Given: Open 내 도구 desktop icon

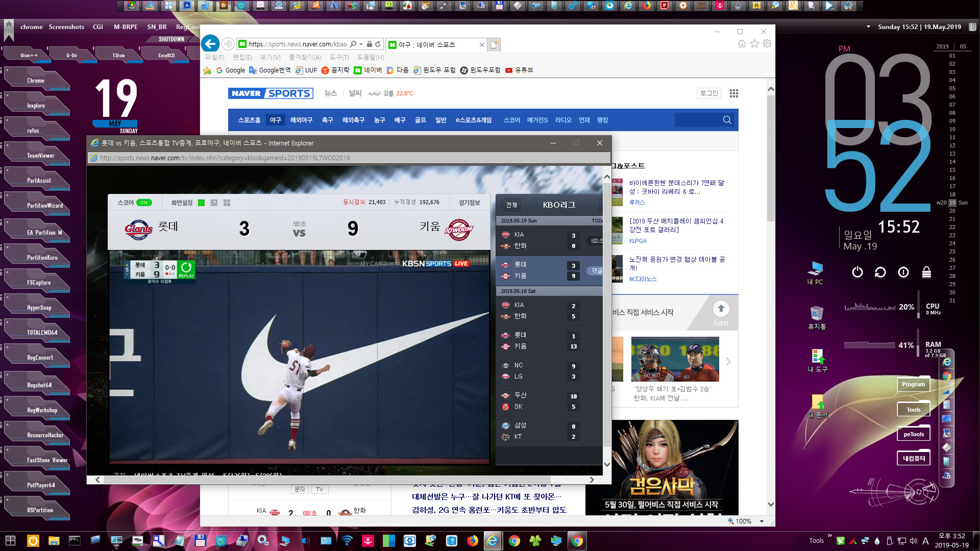Looking at the screenshot, I should 817,360.
